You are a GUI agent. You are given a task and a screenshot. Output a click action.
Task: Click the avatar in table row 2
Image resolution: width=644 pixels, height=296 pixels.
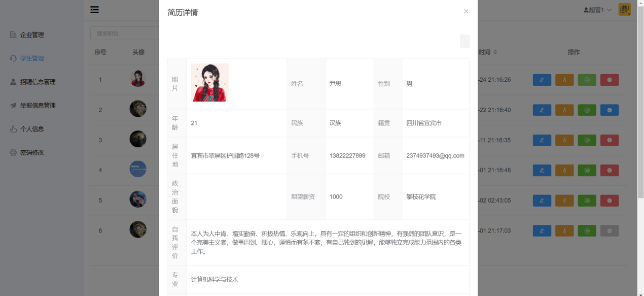138,109
